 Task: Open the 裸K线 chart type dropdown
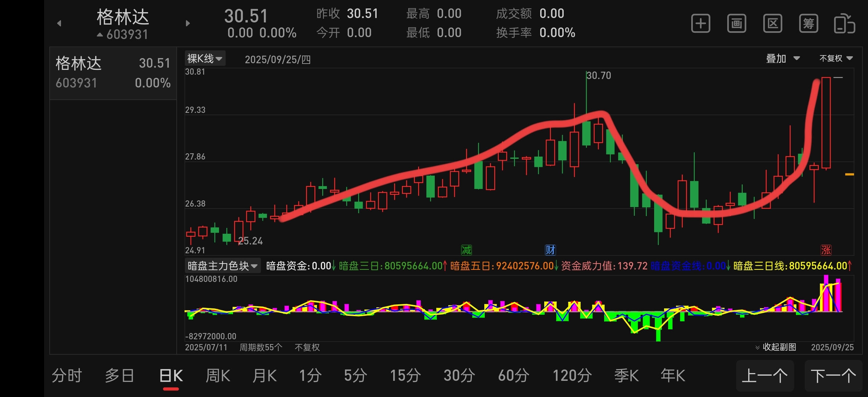tap(205, 58)
